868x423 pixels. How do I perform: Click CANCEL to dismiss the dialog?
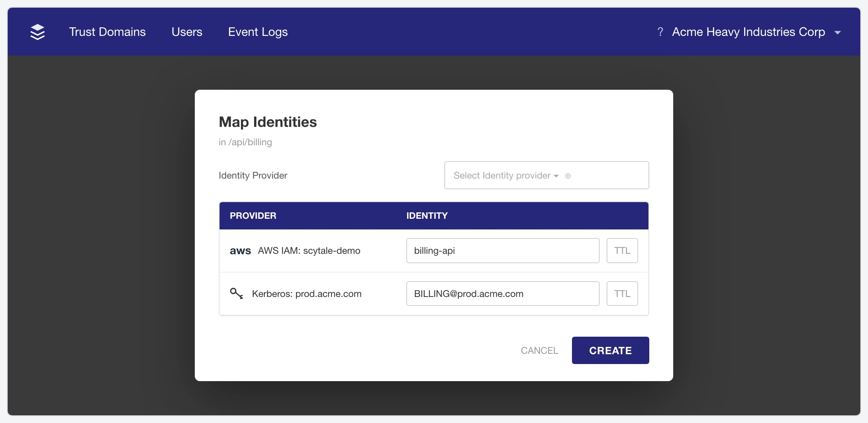point(540,350)
